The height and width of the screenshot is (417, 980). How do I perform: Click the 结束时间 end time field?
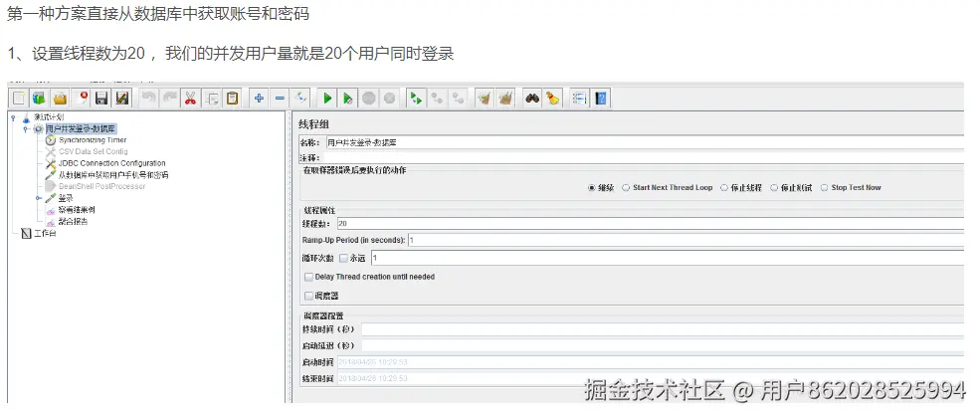tap(650, 378)
